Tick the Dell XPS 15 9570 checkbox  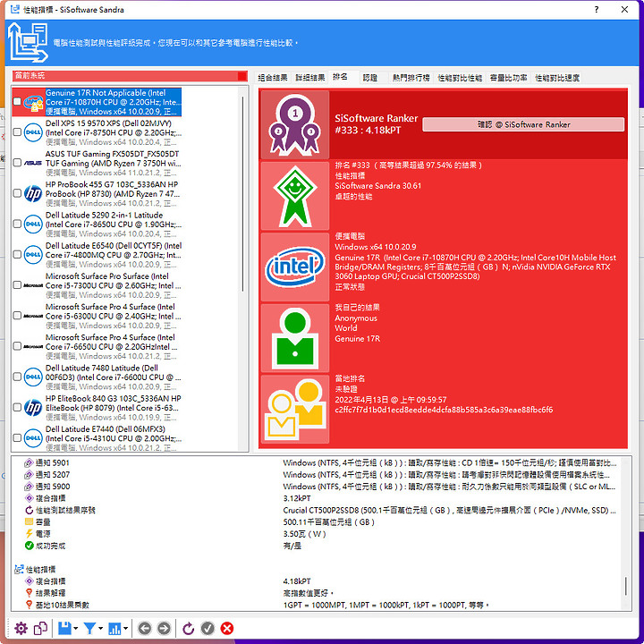click(17, 132)
